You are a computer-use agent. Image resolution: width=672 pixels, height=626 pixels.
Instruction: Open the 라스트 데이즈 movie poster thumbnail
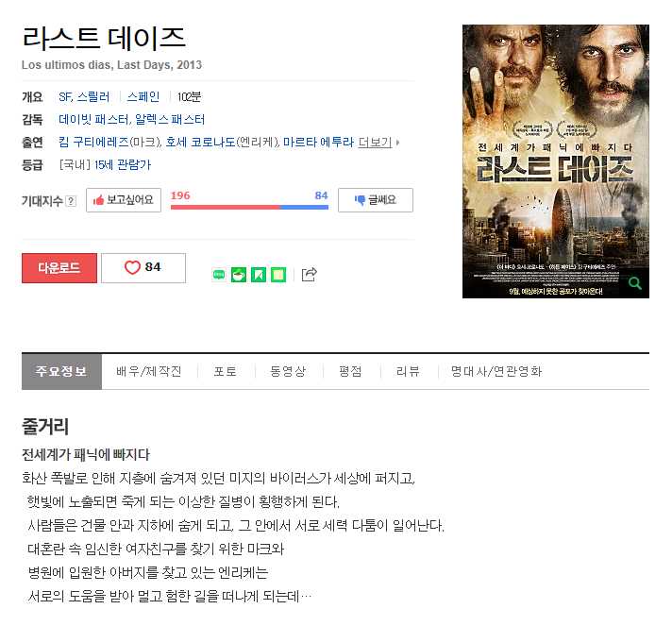[555, 161]
